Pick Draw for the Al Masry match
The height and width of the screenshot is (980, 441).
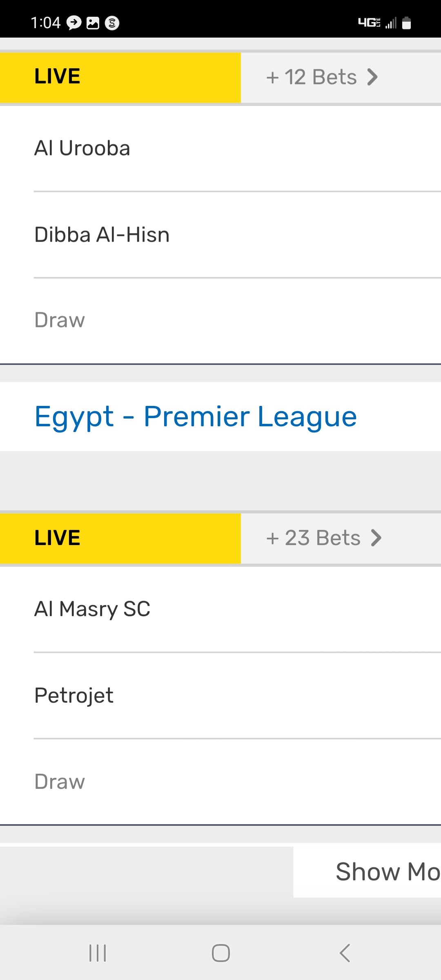coord(60,782)
